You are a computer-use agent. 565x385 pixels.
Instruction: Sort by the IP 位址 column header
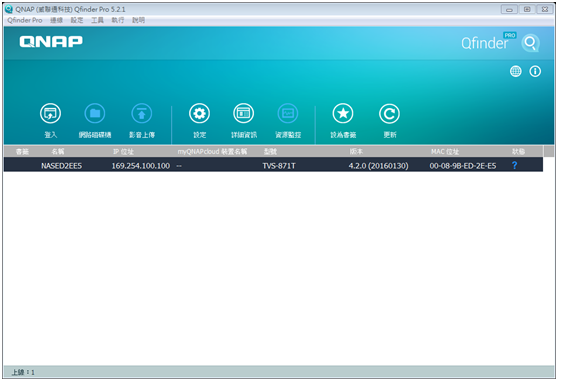tap(123, 151)
